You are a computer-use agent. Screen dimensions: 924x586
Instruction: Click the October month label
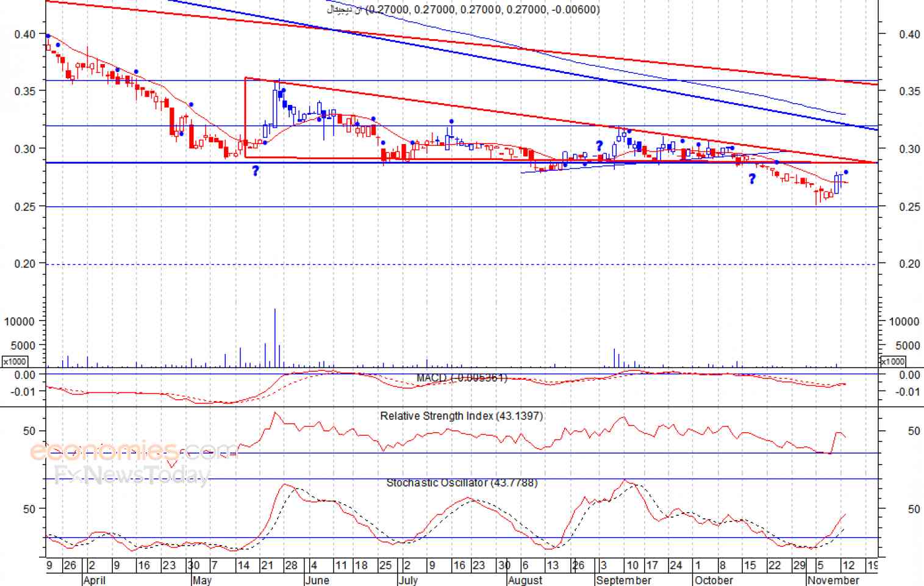point(714,580)
